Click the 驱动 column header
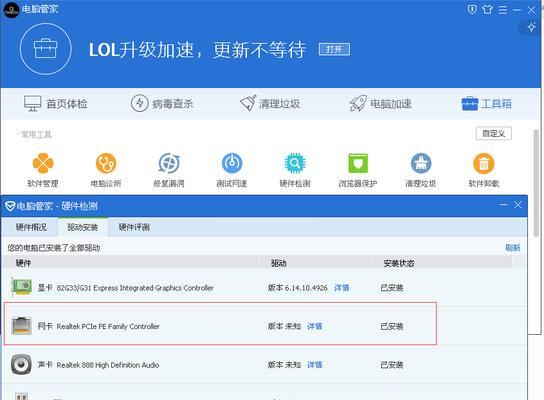Image resolution: width=544 pixels, height=400 pixels. coord(279,263)
